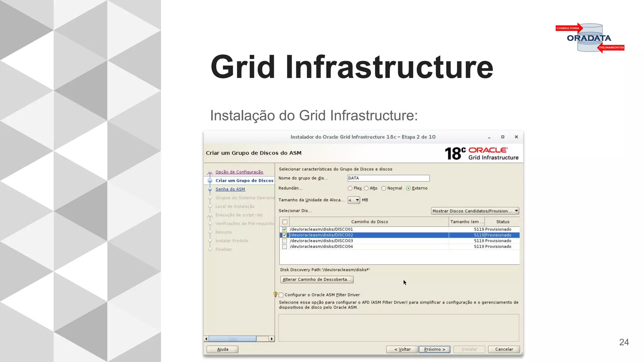Select the /dev/oracleasm/disks/DISCO01 row
Screen dimensions: 644x362
pyautogui.click(x=399, y=229)
